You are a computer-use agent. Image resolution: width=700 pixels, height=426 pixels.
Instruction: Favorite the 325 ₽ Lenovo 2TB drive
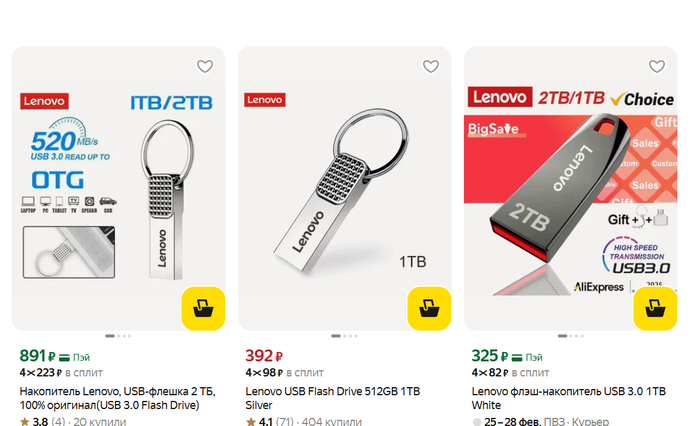click(x=657, y=67)
